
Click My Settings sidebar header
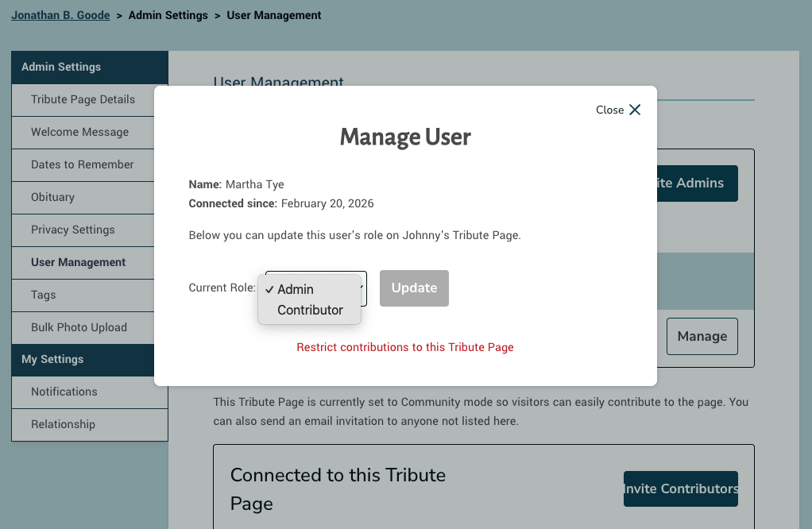point(83,360)
